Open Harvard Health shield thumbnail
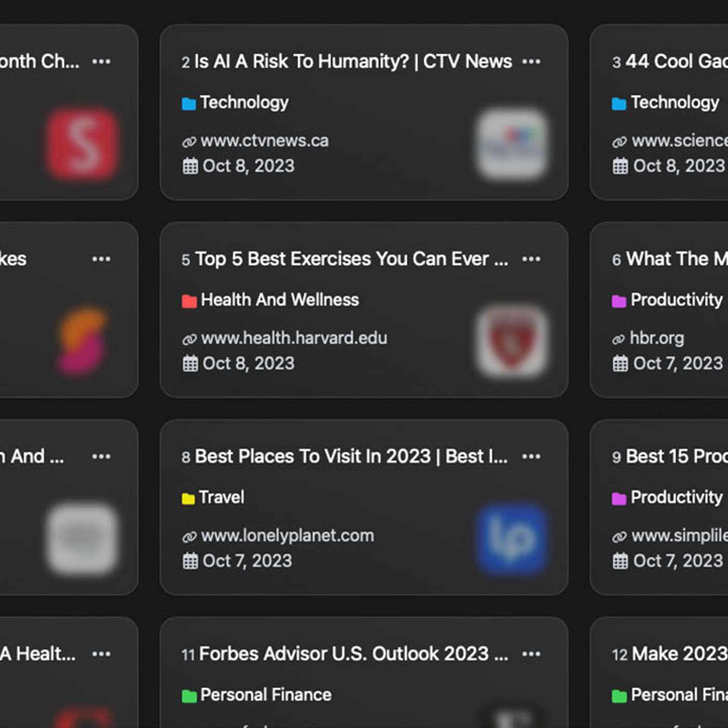This screenshot has height=728, width=728. tap(512, 341)
